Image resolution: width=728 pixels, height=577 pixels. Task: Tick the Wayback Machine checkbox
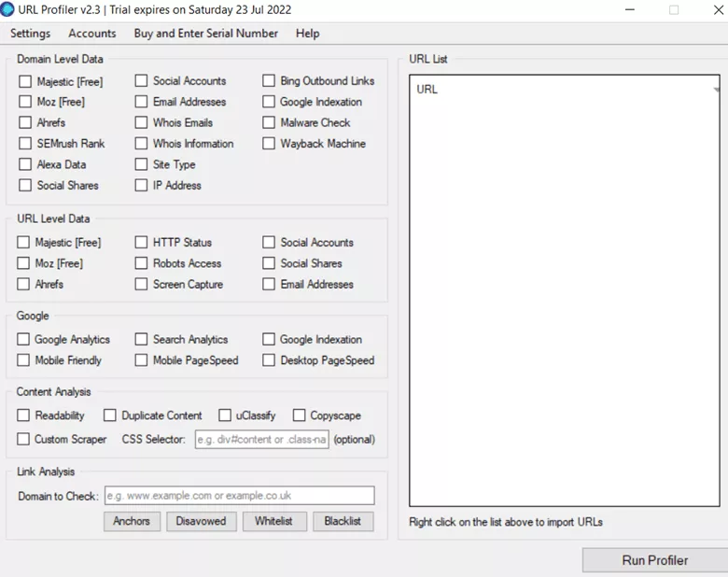269,144
